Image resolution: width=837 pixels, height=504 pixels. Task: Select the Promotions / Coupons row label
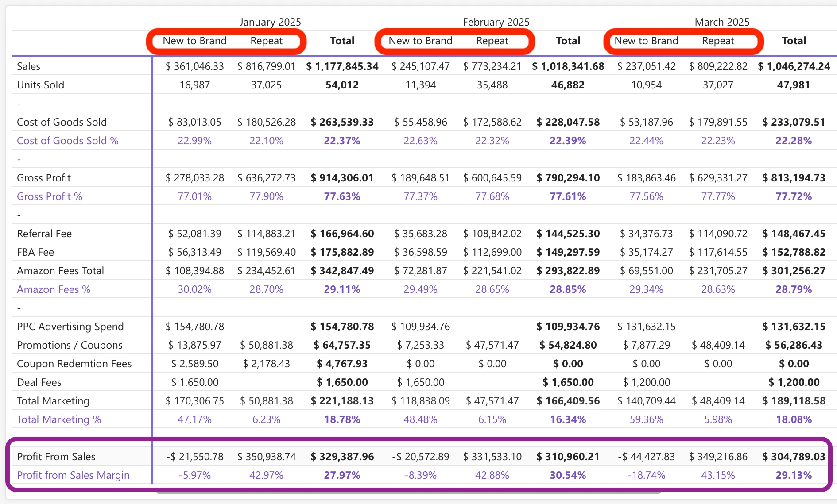click(70, 345)
